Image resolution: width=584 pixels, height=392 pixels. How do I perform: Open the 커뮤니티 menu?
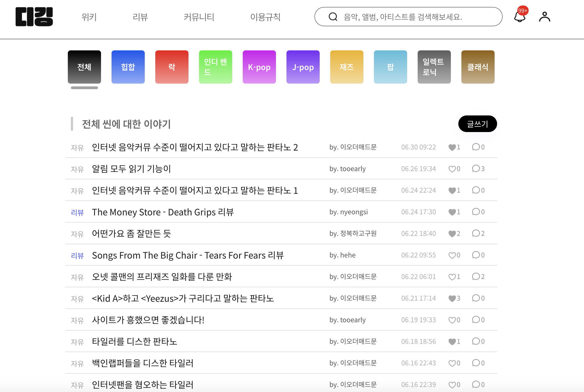[199, 17]
